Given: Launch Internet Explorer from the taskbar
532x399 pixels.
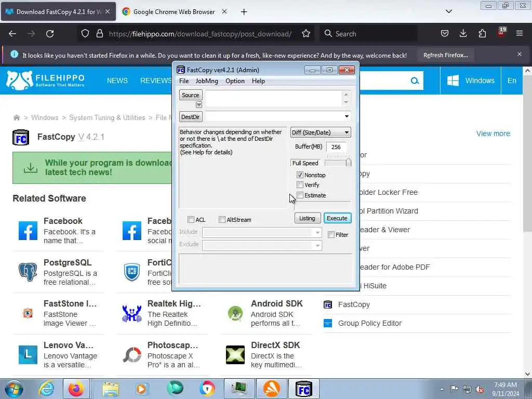Looking at the screenshot, I should tap(46, 389).
